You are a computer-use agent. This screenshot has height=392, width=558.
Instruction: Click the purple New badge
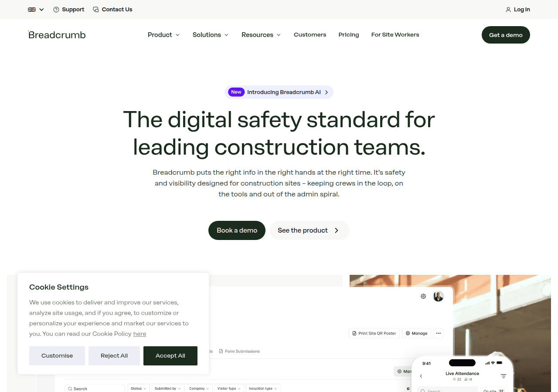tap(236, 92)
